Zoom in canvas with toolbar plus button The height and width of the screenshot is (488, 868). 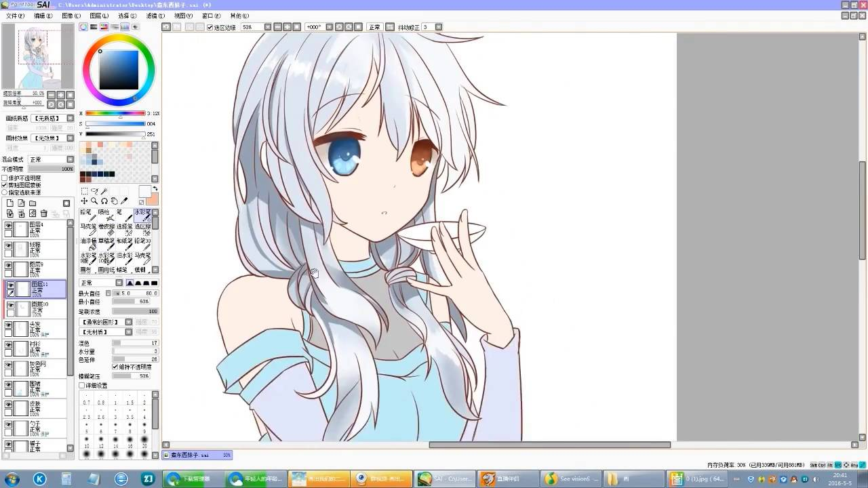287,27
